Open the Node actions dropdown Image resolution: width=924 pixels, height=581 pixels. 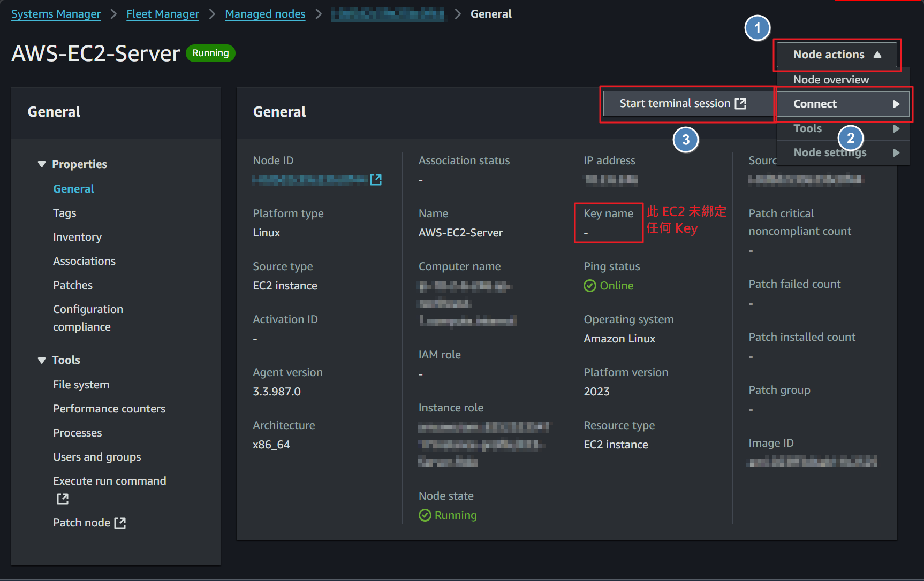(837, 55)
